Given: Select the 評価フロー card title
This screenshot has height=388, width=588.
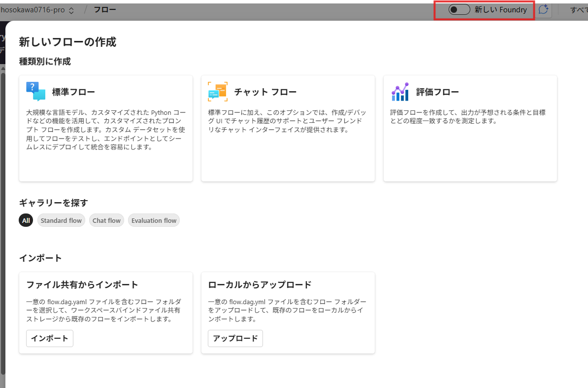Looking at the screenshot, I should coord(438,92).
